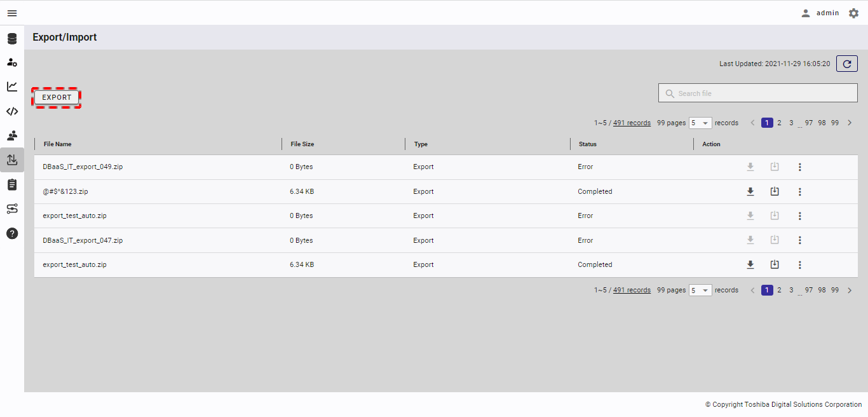Image resolution: width=868 pixels, height=417 pixels.
Task: Refresh the Export/Import list
Action: tap(847, 64)
